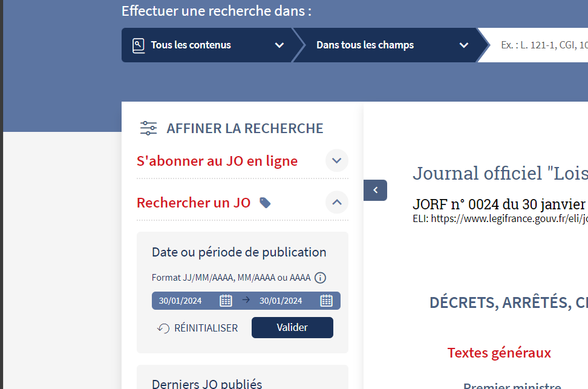Screen dimensions: 588x389
Task: Open the start date calendar picker
Action: (x=226, y=301)
